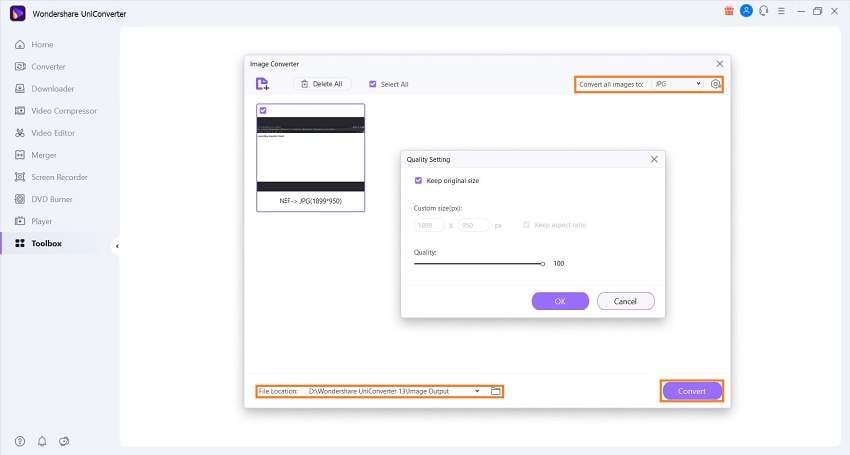Open the Video Compressor section
The width and height of the screenshot is (850, 455).
56,111
